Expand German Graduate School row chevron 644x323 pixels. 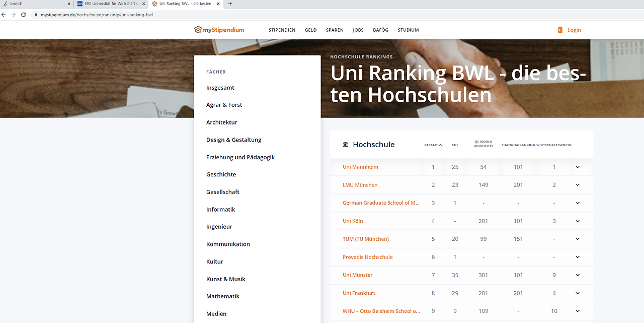click(578, 203)
